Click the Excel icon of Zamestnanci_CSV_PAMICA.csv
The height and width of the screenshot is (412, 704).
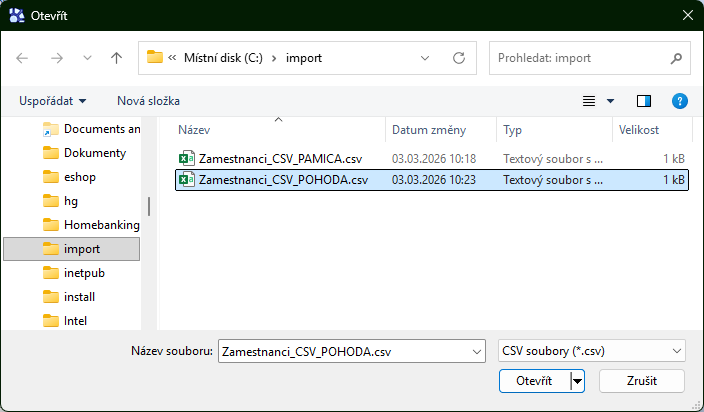186,159
